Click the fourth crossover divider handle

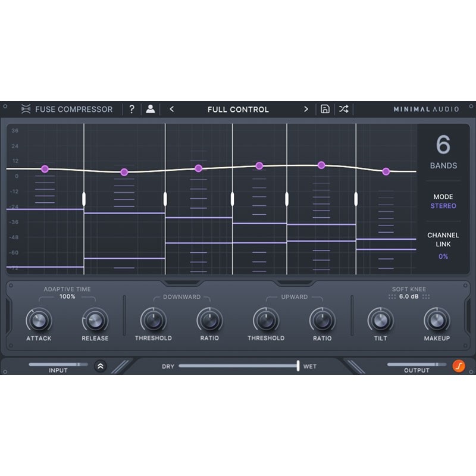tap(287, 199)
